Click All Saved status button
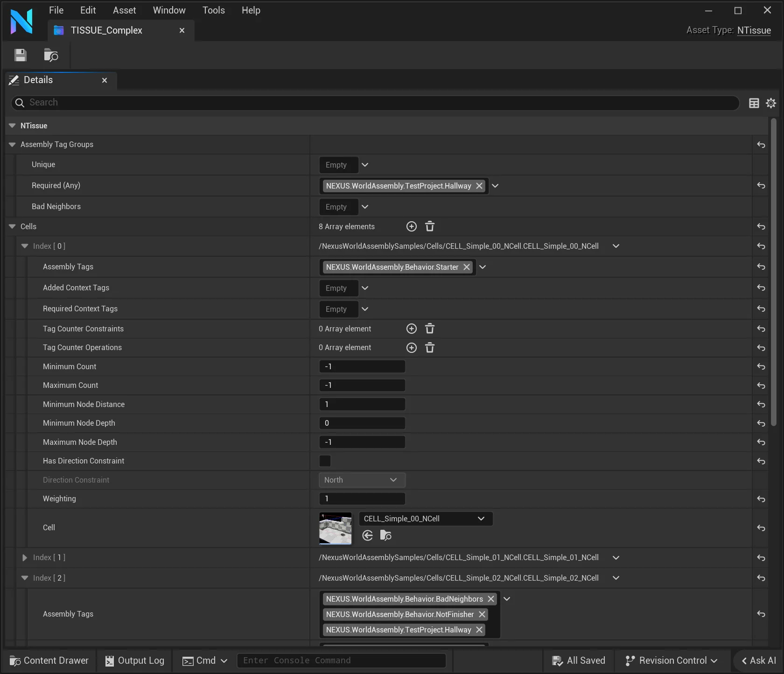784x674 pixels. (579, 660)
